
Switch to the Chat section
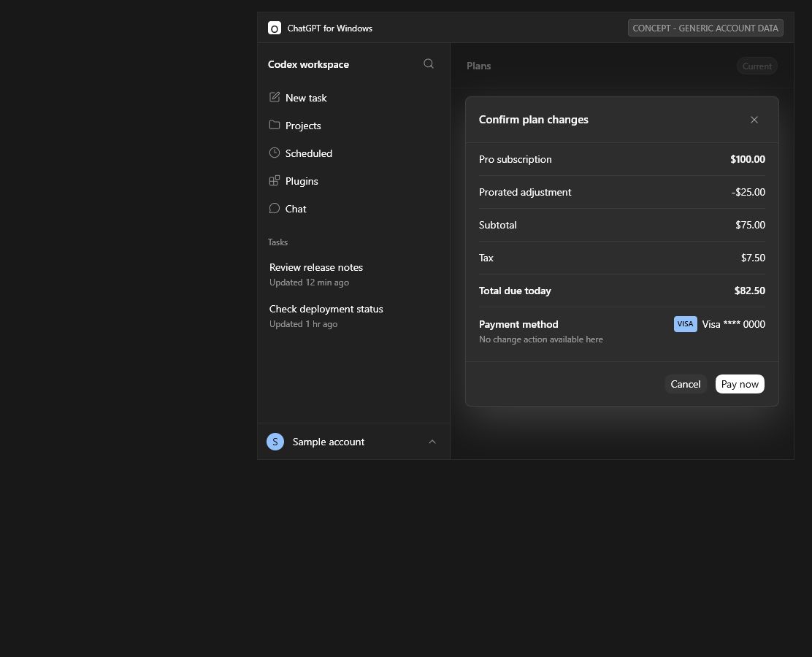(296, 209)
